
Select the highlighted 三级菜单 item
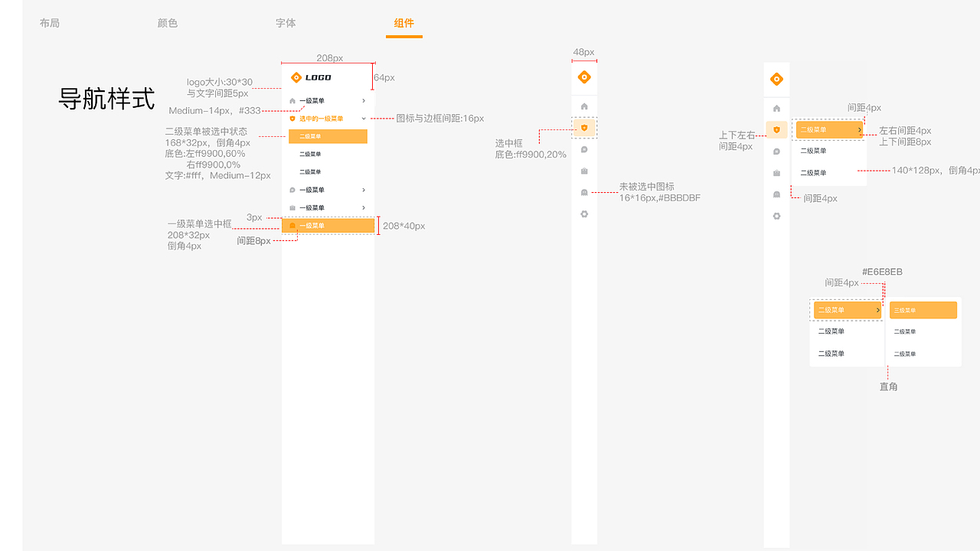pos(923,310)
